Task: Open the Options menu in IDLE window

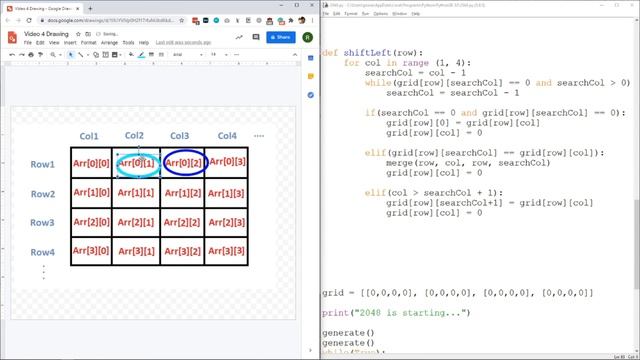Action: click(380, 13)
